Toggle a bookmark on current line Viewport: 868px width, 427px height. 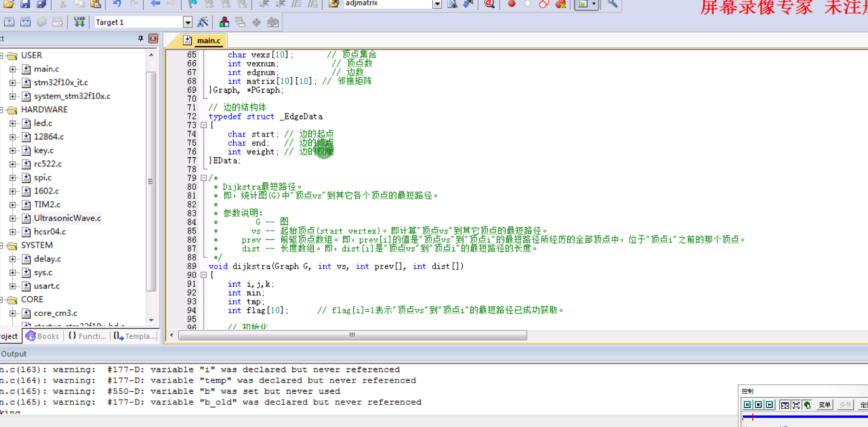pos(192,4)
